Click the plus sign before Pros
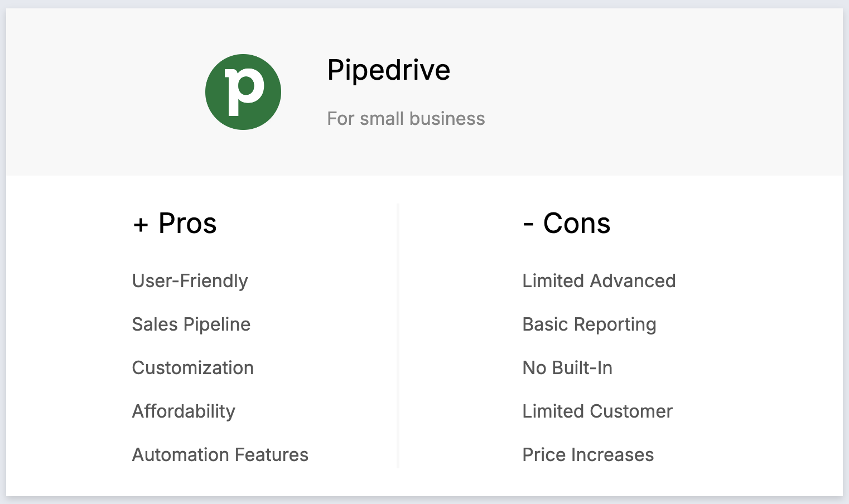849x504 pixels. (141, 225)
